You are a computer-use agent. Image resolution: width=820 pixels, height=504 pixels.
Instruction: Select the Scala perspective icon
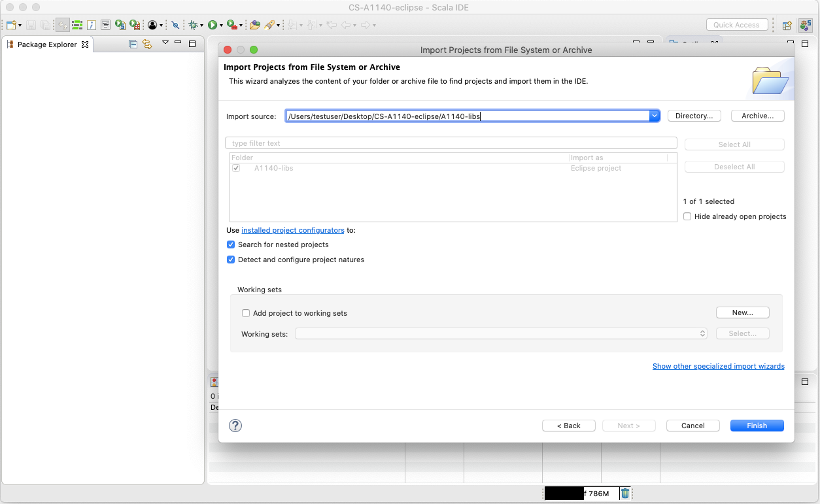[x=806, y=25]
